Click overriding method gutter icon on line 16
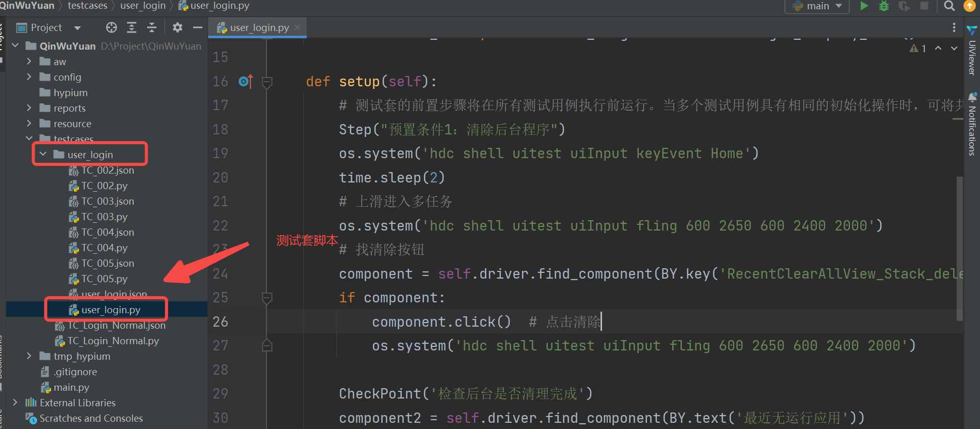 246,82
